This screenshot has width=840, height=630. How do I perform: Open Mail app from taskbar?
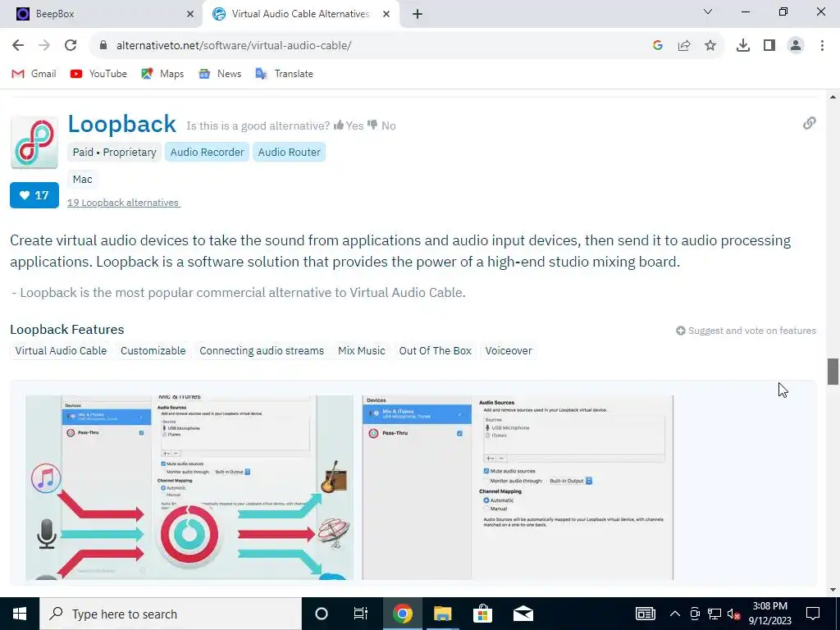[x=523, y=614]
